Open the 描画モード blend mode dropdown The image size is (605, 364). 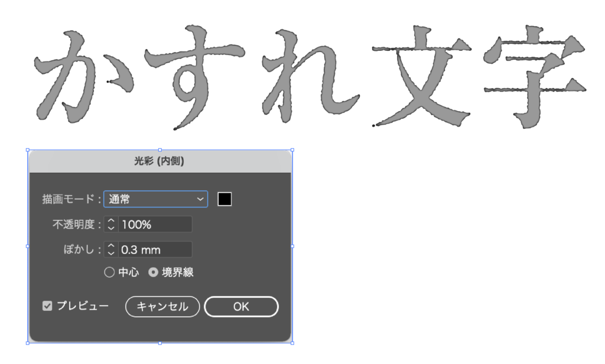coord(155,199)
